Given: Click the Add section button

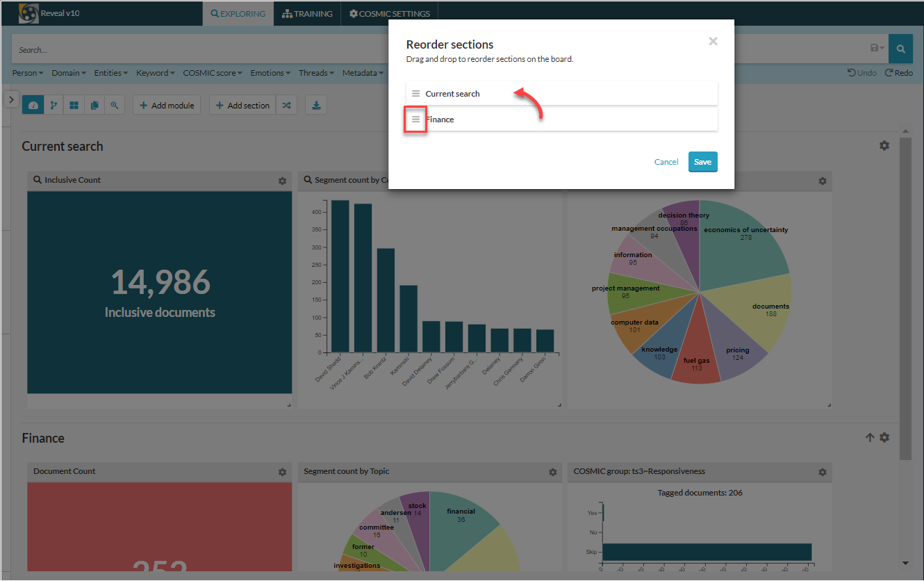Looking at the screenshot, I should pyautogui.click(x=242, y=106).
